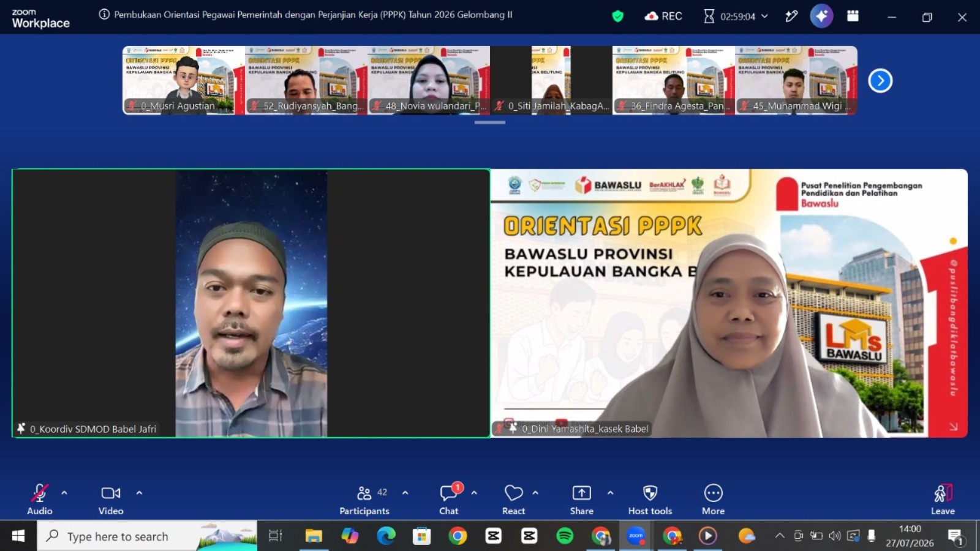This screenshot has width=980, height=551.
Task: Click the meeting title text in the title bar
Action: tap(313, 15)
